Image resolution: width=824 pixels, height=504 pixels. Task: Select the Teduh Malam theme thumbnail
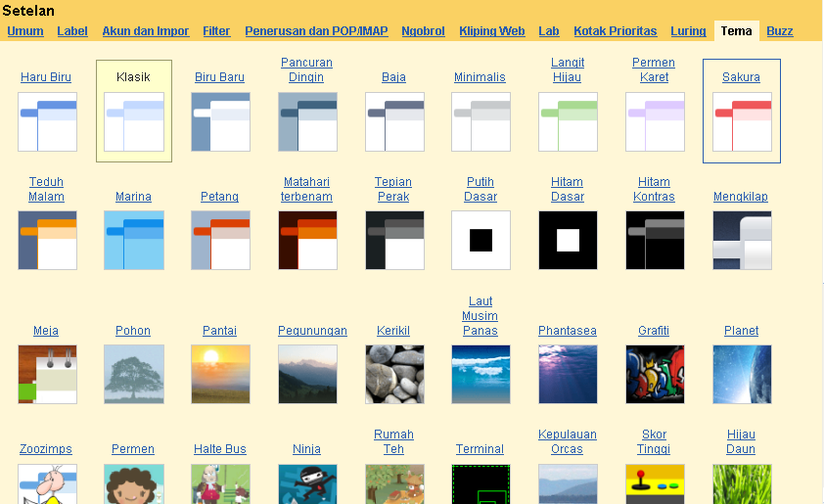click(x=47, y=240)
